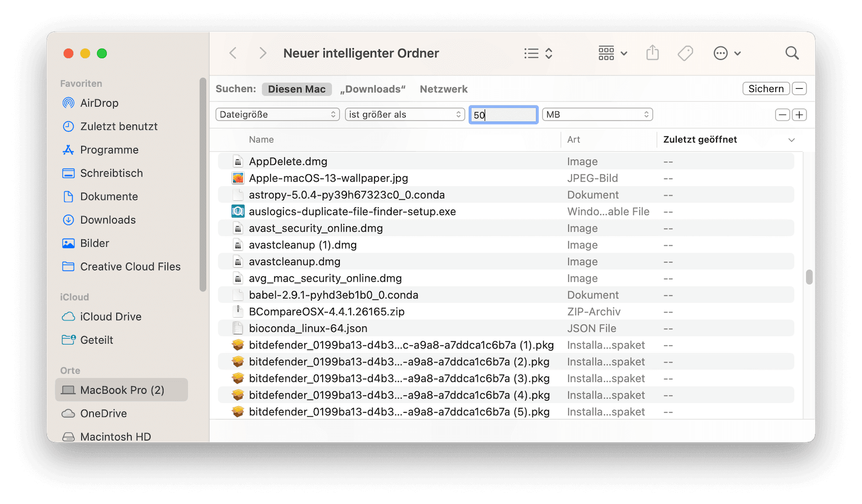The height and width of the screenshot is (504, 862).
Task: Open AirDrop from the sidebar
Action: click(x=100, y=103)
